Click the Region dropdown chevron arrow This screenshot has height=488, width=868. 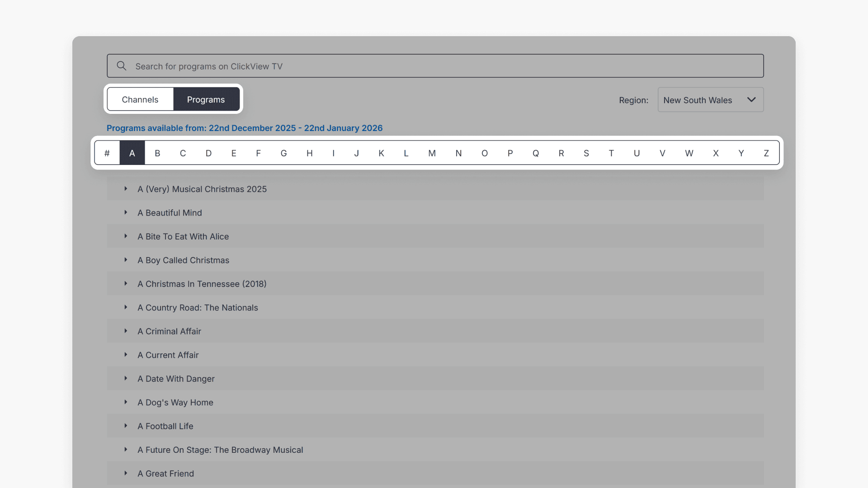pyautogui.click(x=751, y=100)
